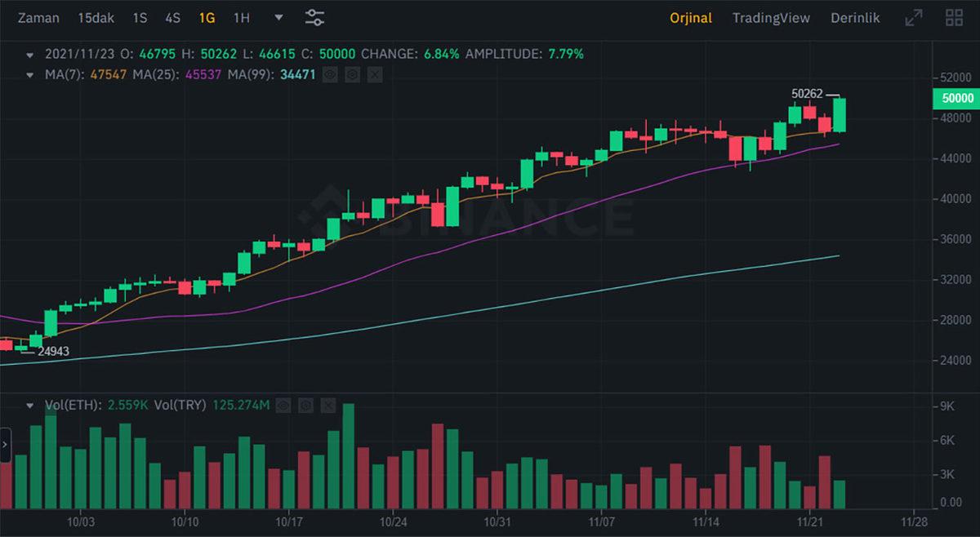Toggle MA lines visibility with the eye icon

point(329,74)
